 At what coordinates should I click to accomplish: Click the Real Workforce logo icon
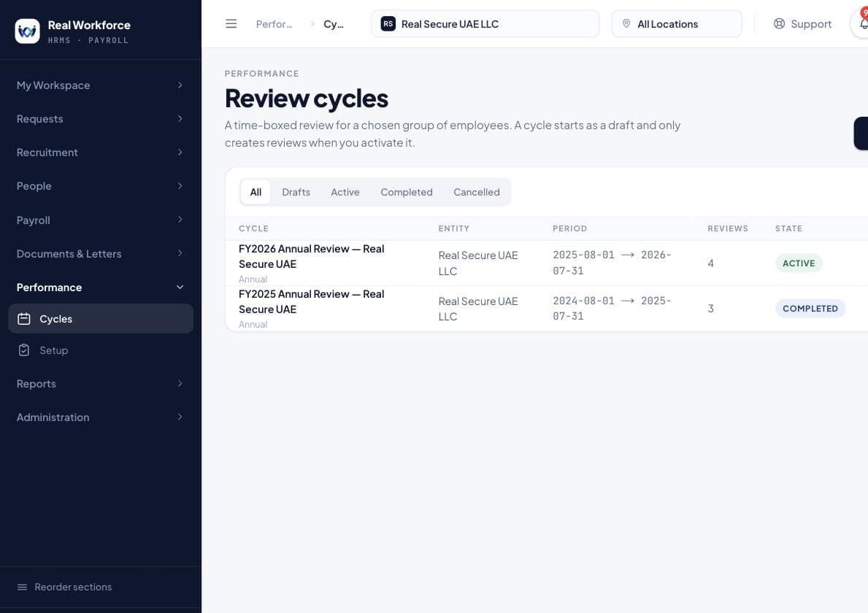click(x=27, y=31)
